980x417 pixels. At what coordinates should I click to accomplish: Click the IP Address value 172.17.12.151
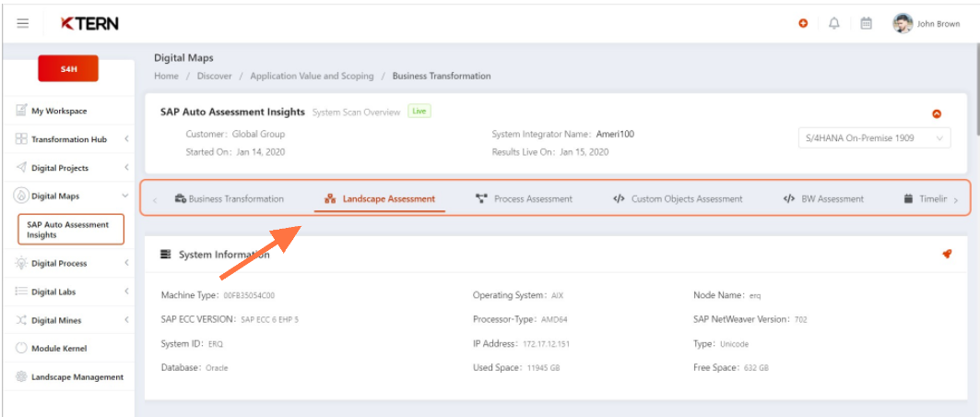coord(546,344)
